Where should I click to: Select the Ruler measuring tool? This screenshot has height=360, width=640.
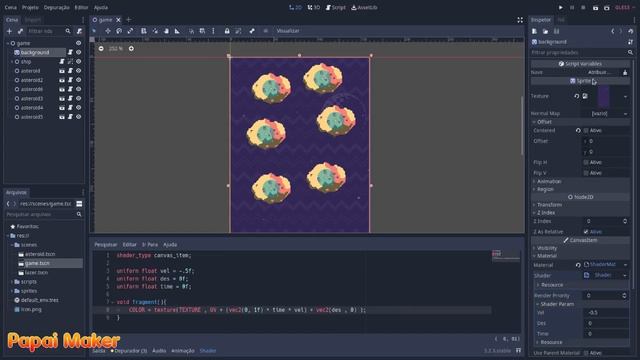coord(177,31)
